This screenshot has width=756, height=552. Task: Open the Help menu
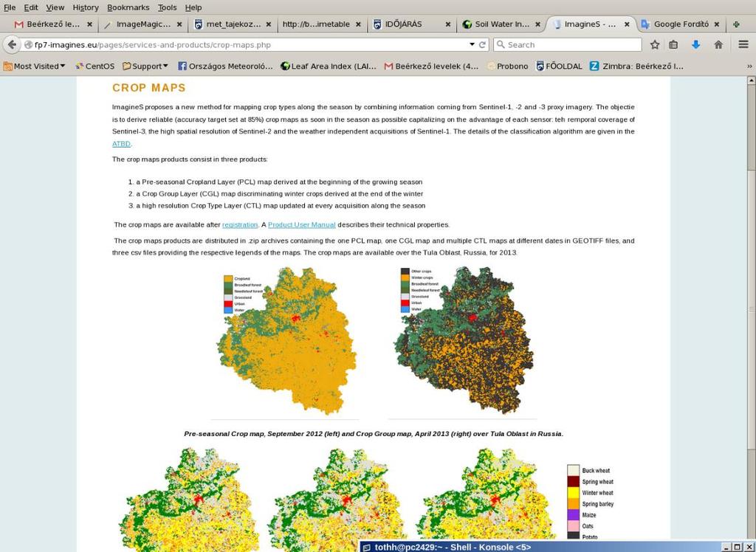point(193,7)
